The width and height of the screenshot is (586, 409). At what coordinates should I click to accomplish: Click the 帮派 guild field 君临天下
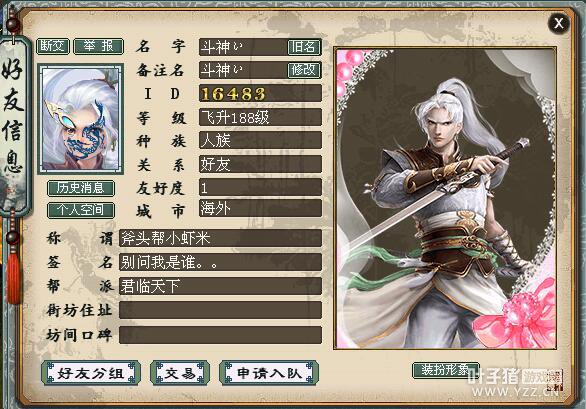pos(220,286)
